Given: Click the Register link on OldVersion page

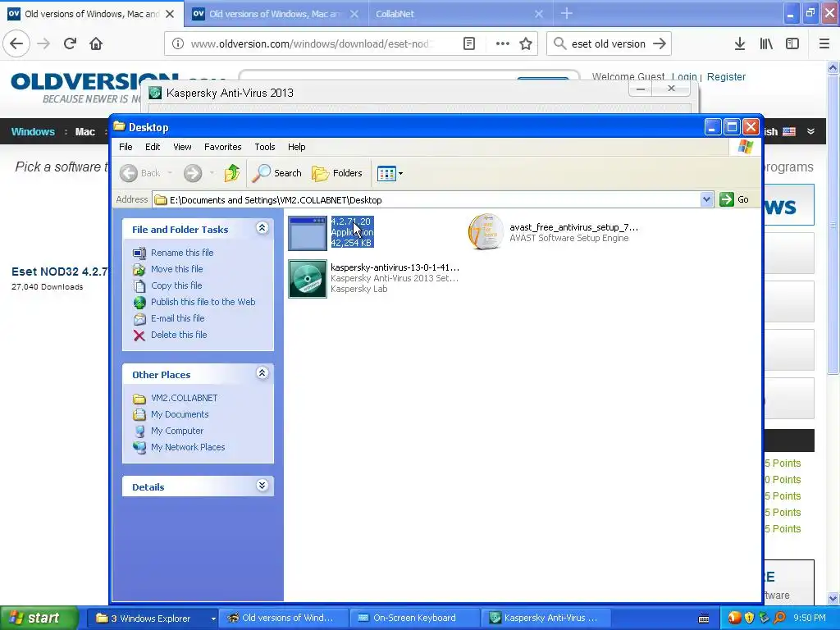Looking at the screenshot, I should click(726, 76).
